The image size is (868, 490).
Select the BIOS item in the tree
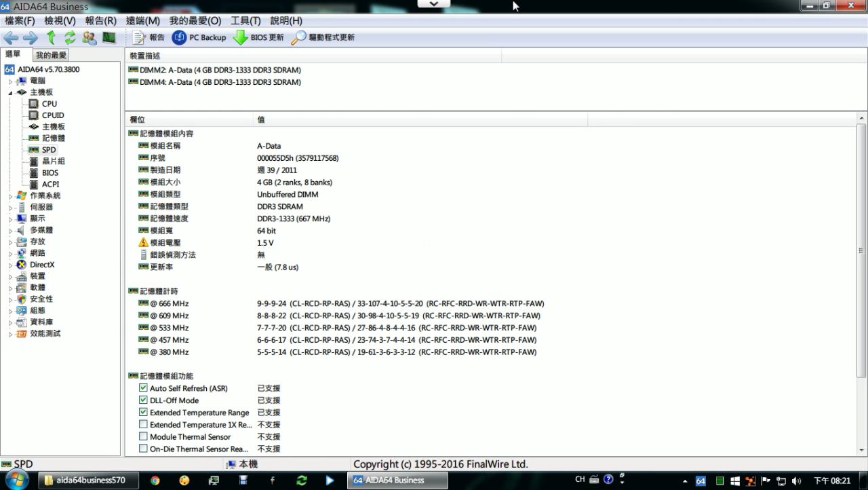coord(50,173)
